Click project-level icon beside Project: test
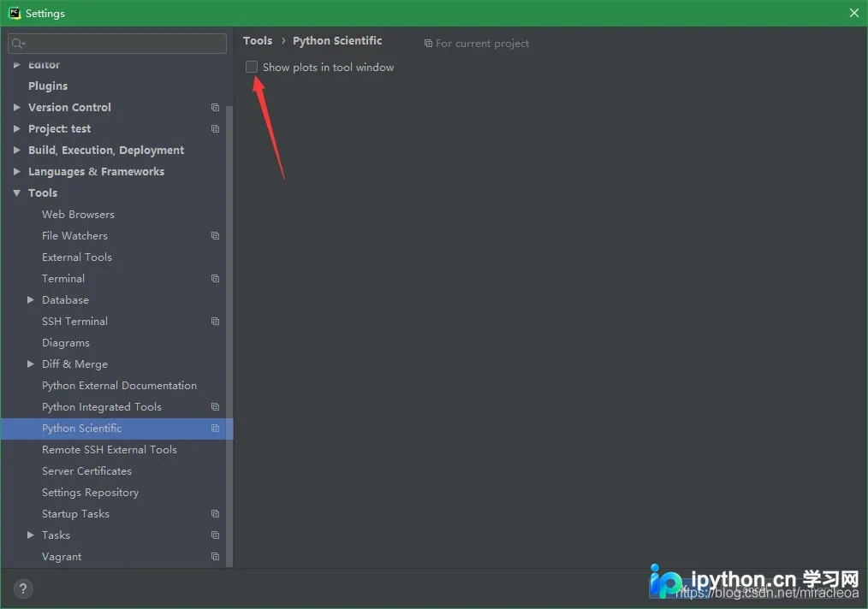Screen dimensions: 868x609 click(x=216, y=129)
